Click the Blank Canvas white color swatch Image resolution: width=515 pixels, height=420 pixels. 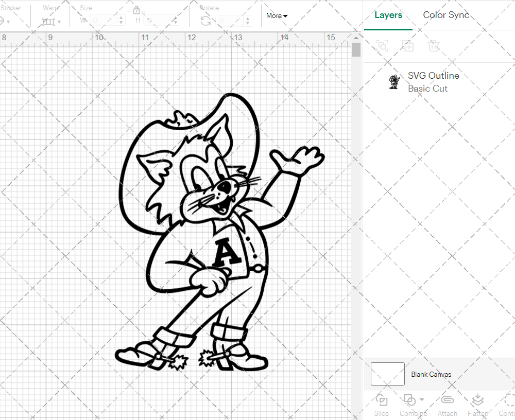(387, 374)
